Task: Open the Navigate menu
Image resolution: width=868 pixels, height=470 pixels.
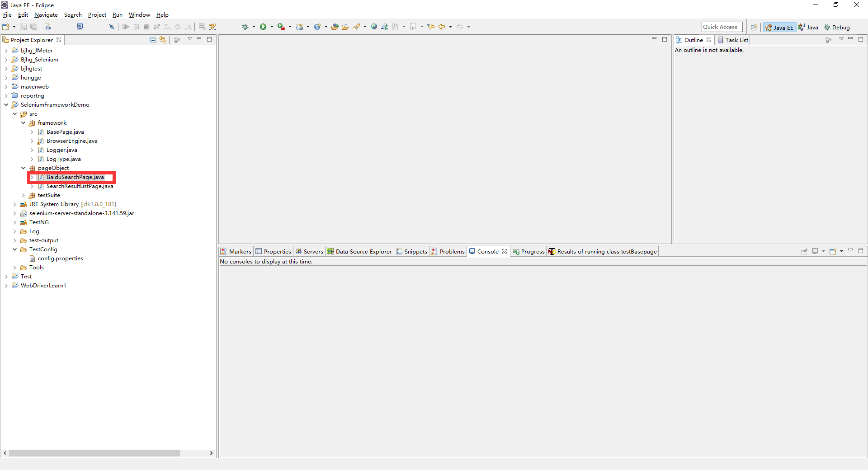Action: point(46,15)
